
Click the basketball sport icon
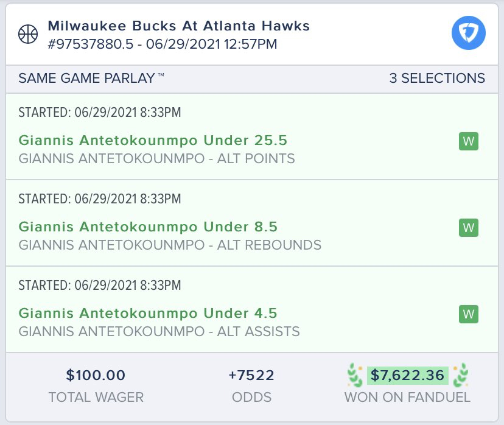tap(27, 34)
